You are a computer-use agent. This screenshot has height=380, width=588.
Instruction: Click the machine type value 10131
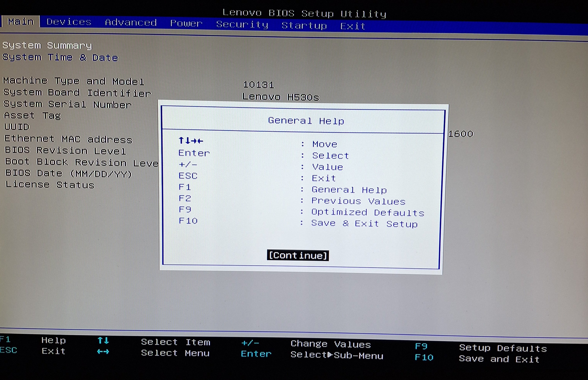click(x=258, y=85)
